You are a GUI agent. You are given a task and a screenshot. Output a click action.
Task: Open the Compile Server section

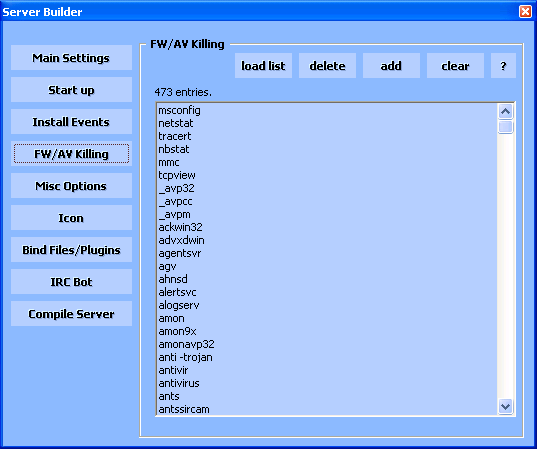71,314
